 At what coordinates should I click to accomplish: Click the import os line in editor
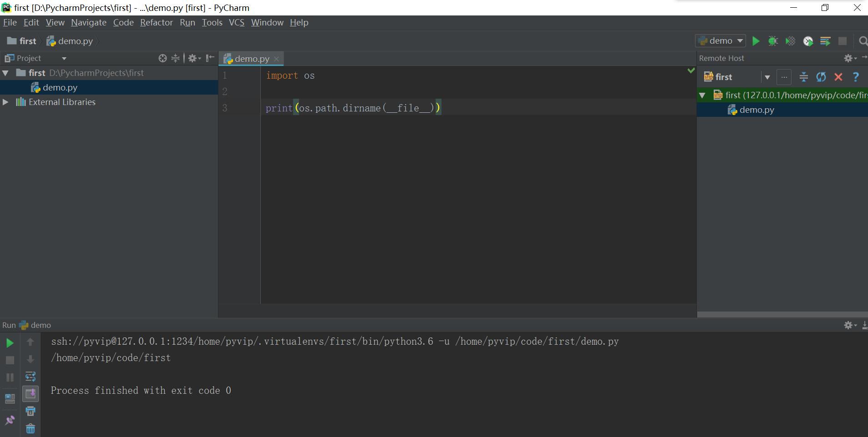290,75
